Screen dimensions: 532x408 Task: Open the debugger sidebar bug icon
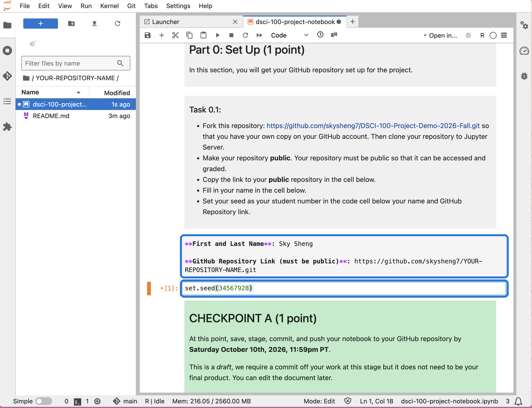pos(524,76)
